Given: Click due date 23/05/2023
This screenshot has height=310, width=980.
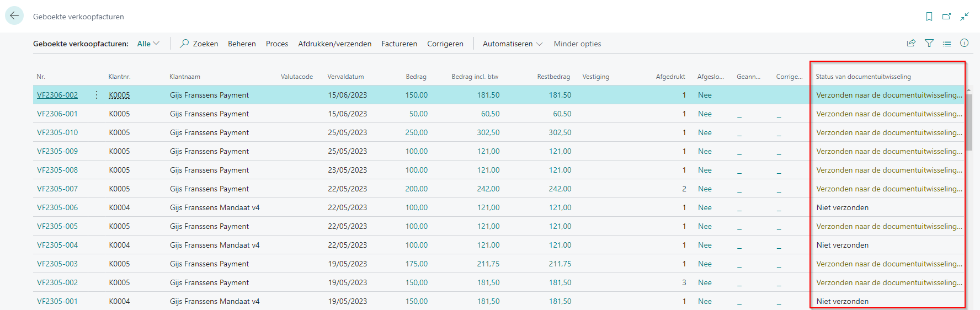Looking at the screenshot, I should click(x=348, y=170).
